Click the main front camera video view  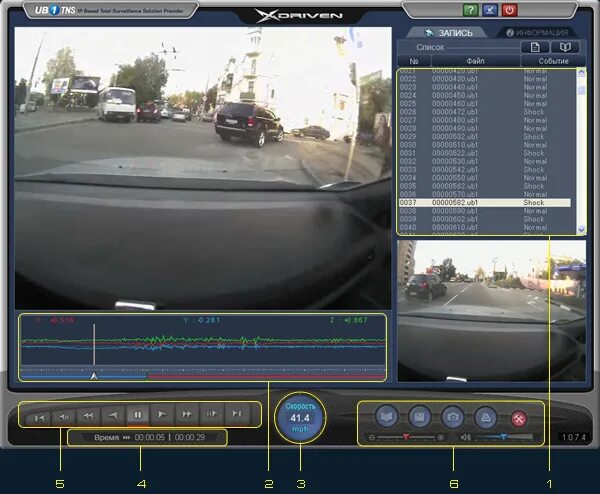203,168
